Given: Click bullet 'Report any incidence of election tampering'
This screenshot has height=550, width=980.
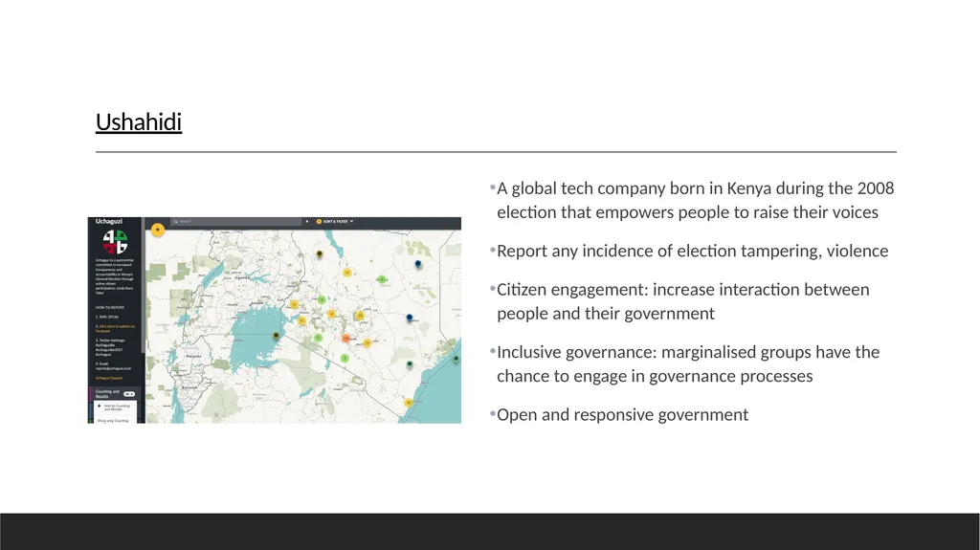Looking at the screenshot, I should pyautogui.click(x=692, y=251).
